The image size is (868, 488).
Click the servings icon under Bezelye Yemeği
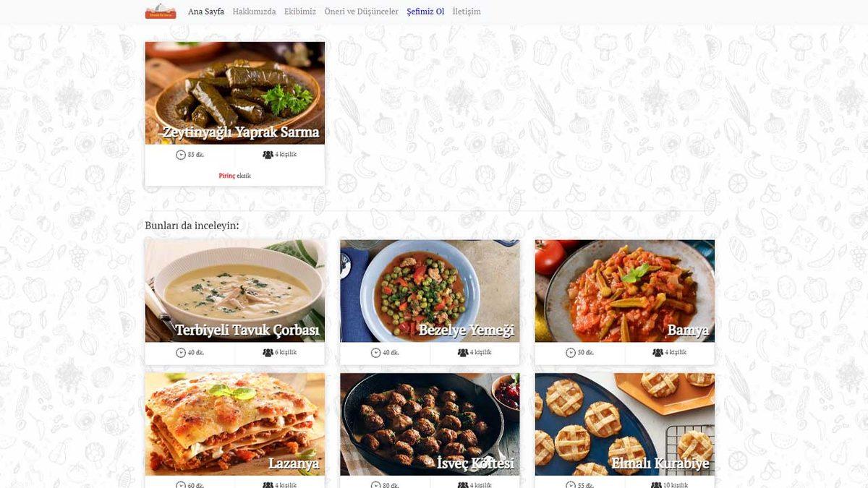463,353
